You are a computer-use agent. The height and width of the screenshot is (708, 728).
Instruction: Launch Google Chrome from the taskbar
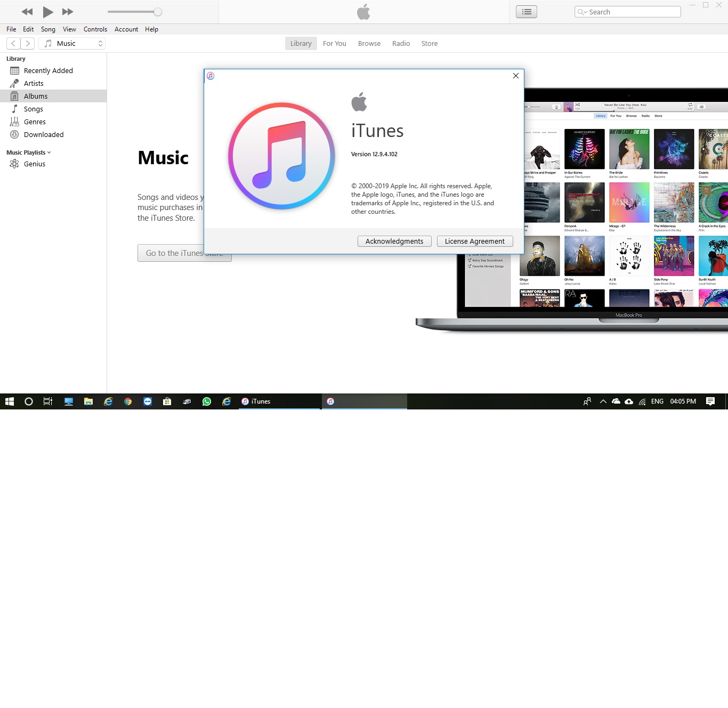tap(128, 401)
